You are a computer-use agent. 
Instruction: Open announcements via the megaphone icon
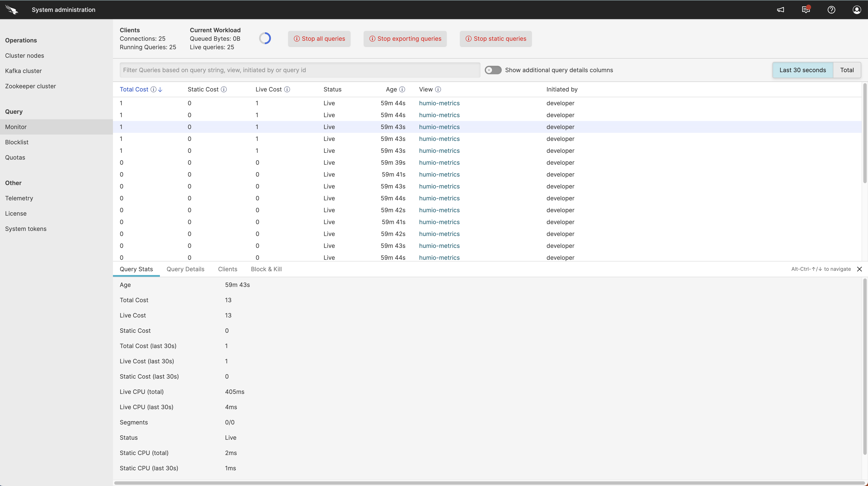[781, 9]
